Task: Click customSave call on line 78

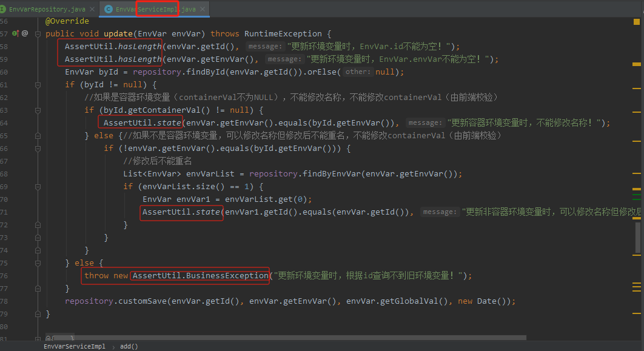Action: tap(143, 301)
